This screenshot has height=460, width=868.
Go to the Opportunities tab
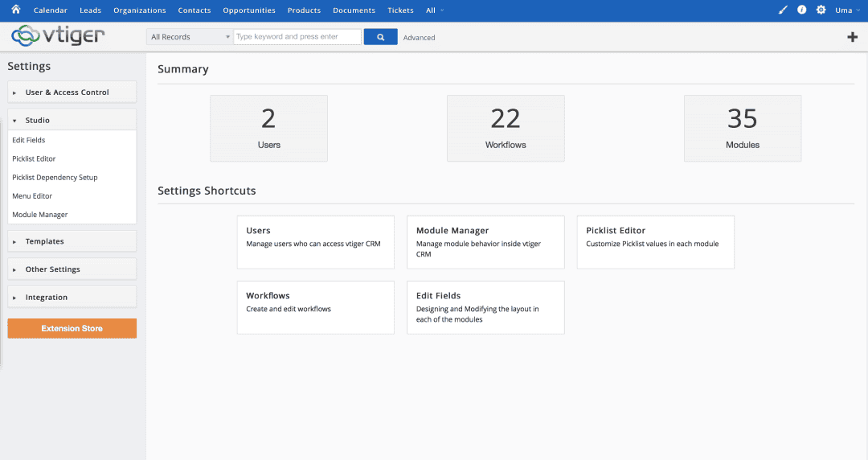249,10
